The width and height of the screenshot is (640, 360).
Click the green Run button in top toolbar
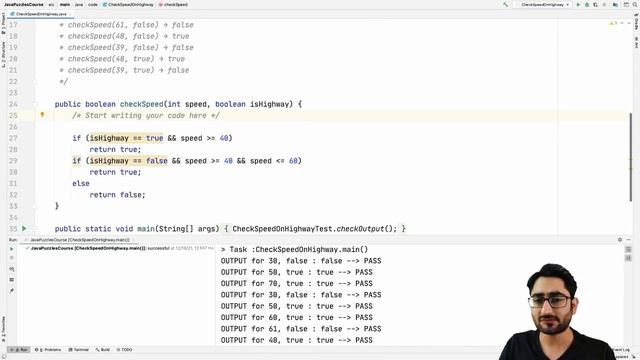tap(578, 4)
